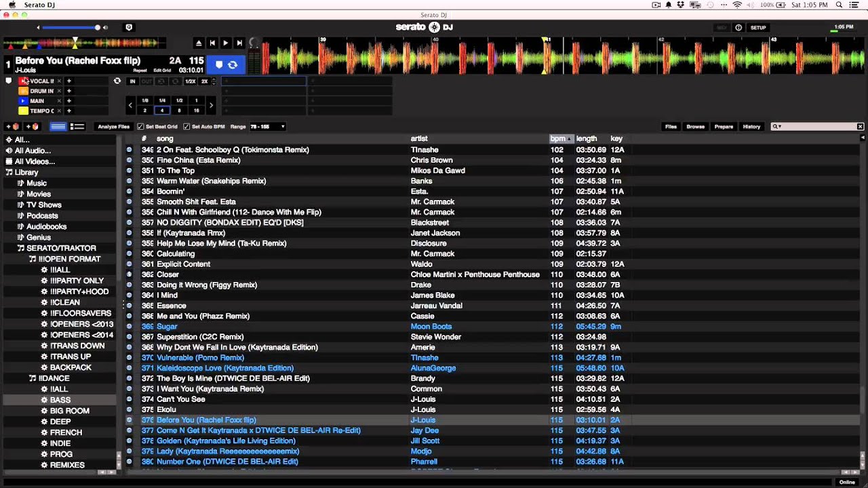Open the Files panel tab
The image size is (868, 488).
click(671, 127)
